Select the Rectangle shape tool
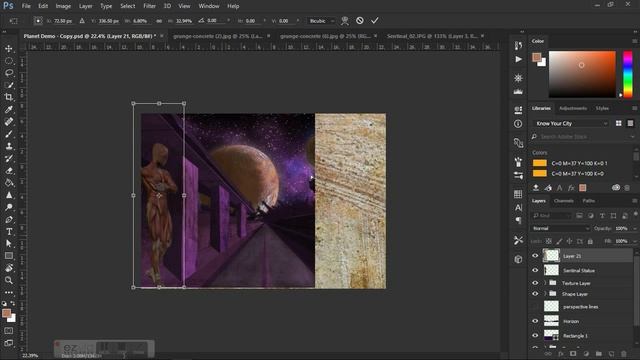This screenshot has width=640, height=360. pos(9,256)
